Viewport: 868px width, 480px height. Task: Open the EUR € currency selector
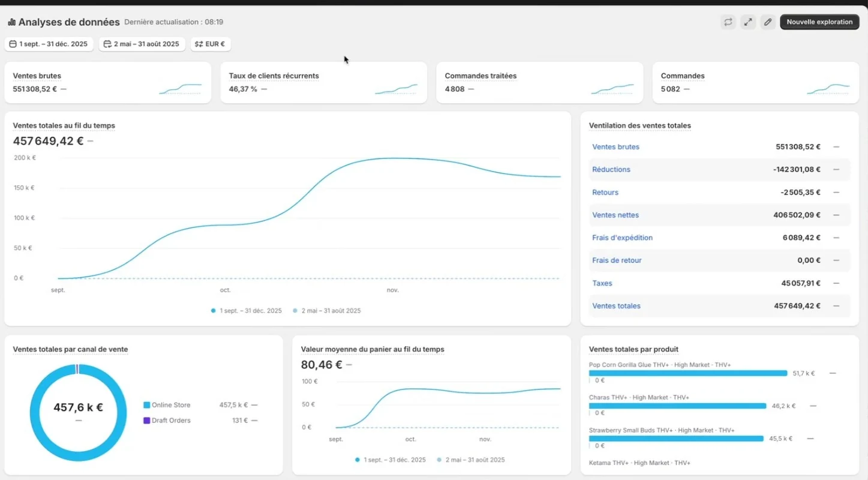click(211, 44)
